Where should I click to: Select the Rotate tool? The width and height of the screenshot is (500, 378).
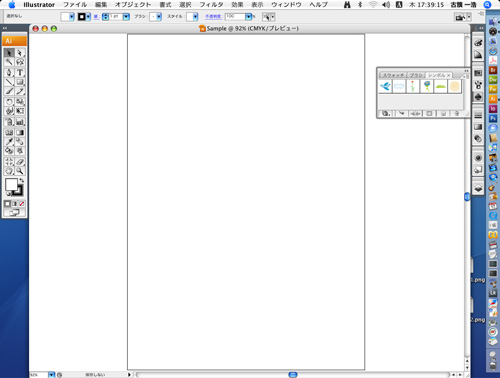9,102
